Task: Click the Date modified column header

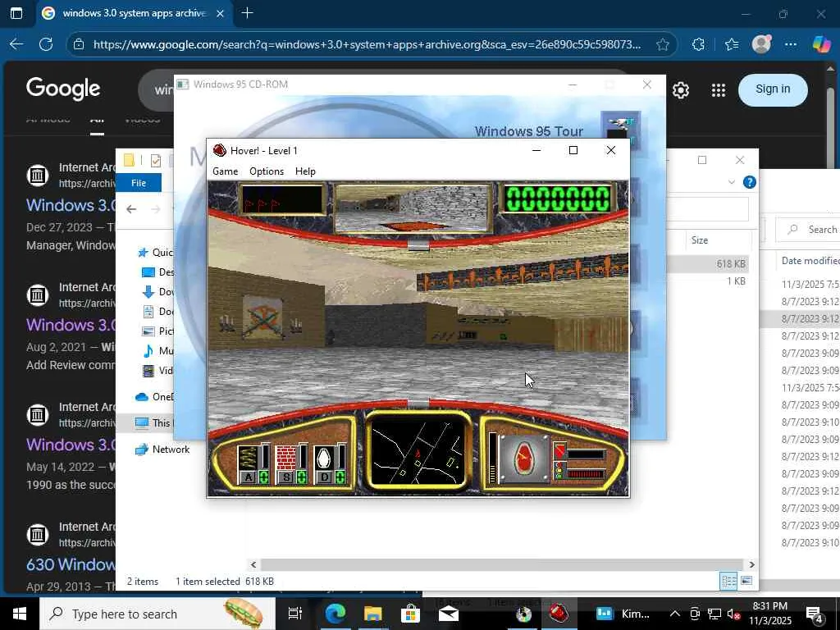Action: 810,261
